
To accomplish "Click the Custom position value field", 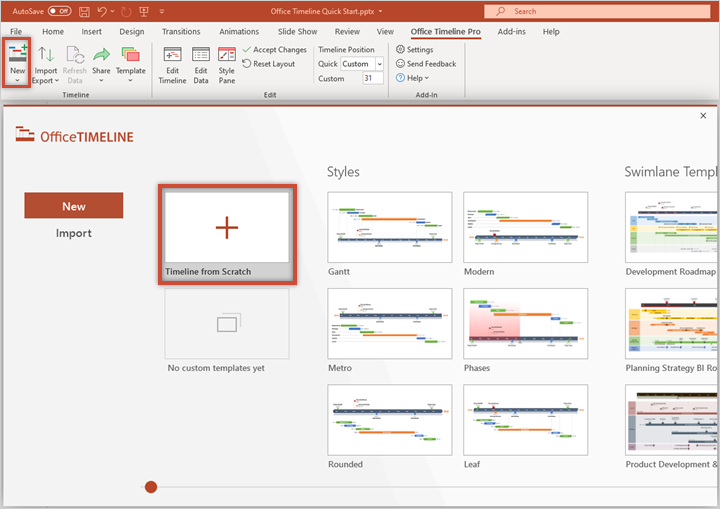I will coord(373,78).
